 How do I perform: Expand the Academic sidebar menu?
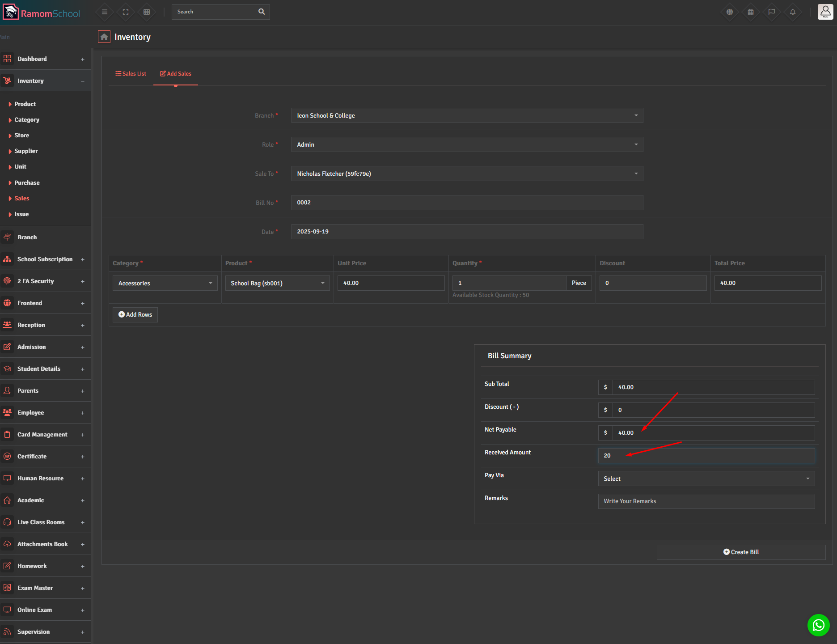pos(83,500)
